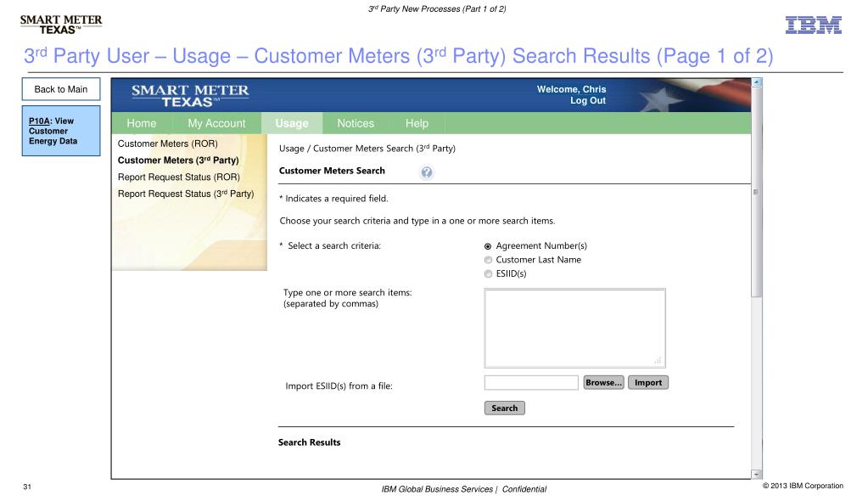Click the scrollbar up arrow

756,82
